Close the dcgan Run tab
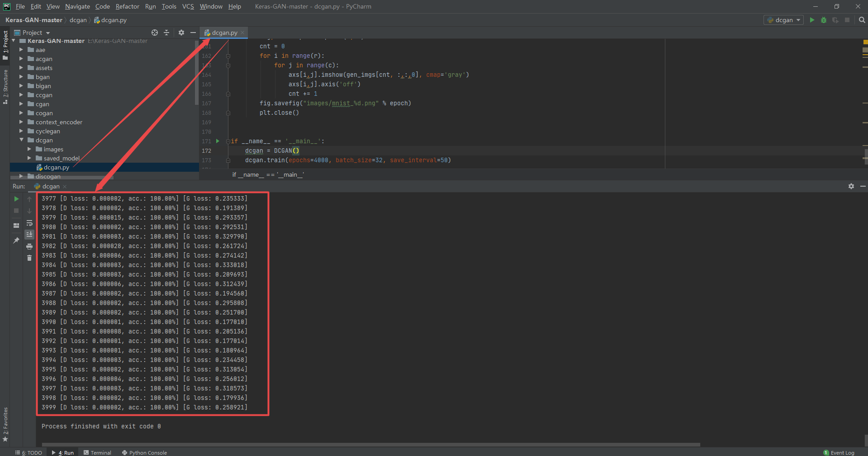868x456 pixels. pyautogui.click(x=65, y=186)
